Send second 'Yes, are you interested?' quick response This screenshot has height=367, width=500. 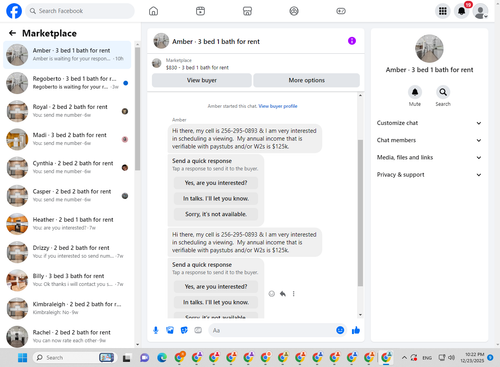click(216, 286)
